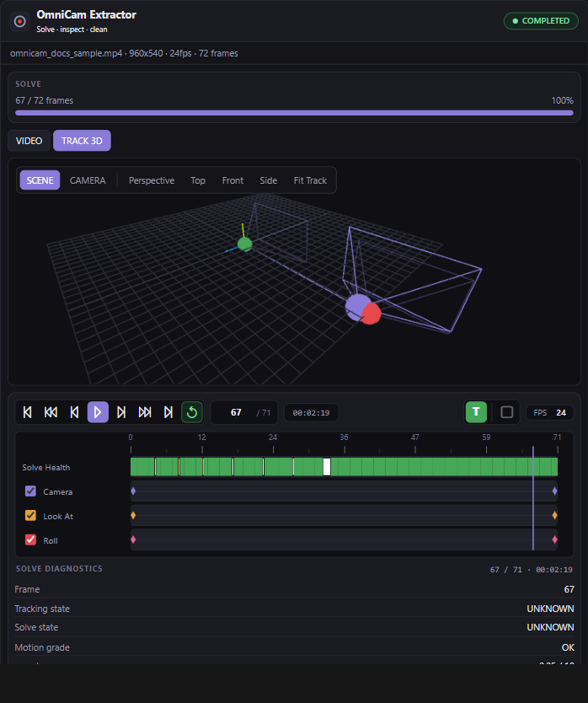588x703 pixels.
Task: Click the Fit Track button
Action: coord(310,180)
